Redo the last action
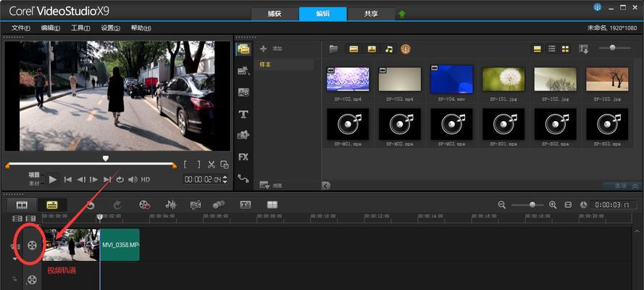 pyautogui.click(x=117, y=204)
